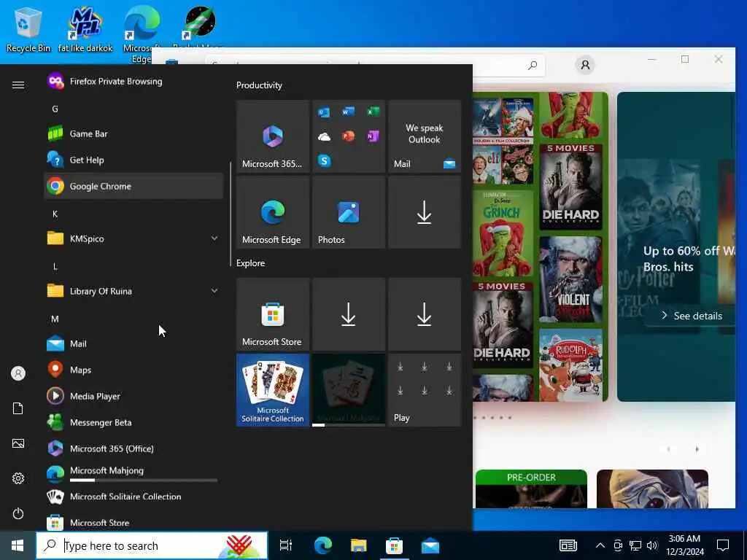Open Recycle Bin desktop icon

(28, 29)
